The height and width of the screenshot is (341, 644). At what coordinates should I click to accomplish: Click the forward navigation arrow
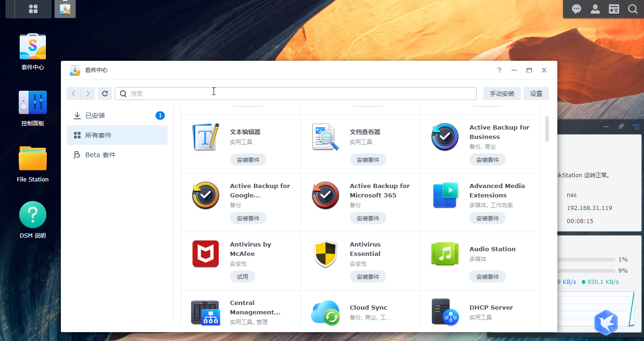pos(88,94)
